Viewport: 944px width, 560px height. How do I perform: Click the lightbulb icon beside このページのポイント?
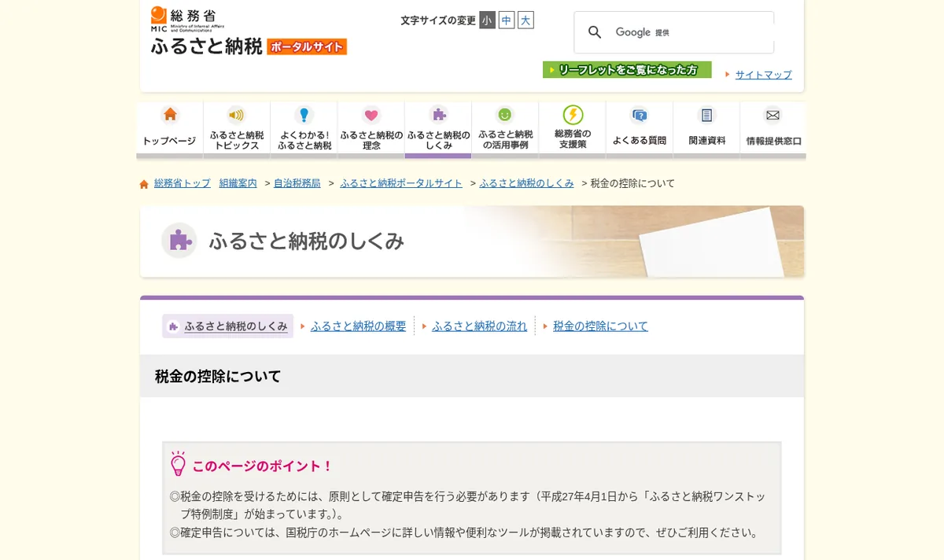179,464
